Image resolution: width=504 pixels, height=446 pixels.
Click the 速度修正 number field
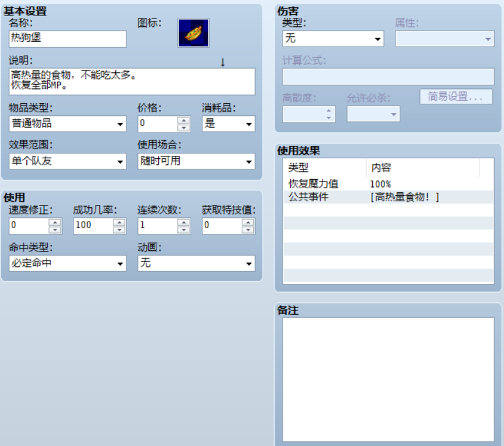29,226
